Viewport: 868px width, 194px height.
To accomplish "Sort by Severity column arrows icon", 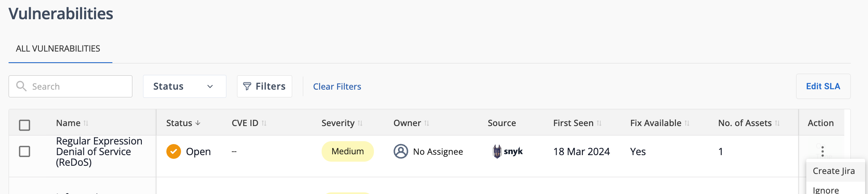I will (360, 123).
